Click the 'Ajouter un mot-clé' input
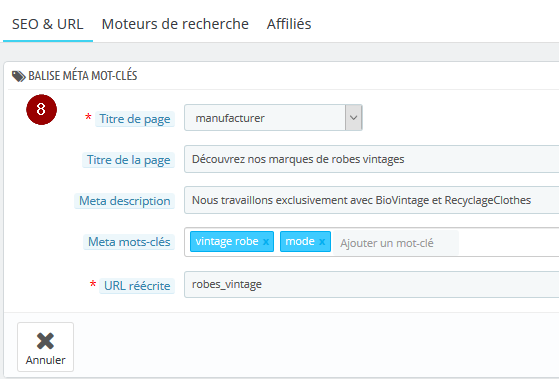 click(396, 243)
